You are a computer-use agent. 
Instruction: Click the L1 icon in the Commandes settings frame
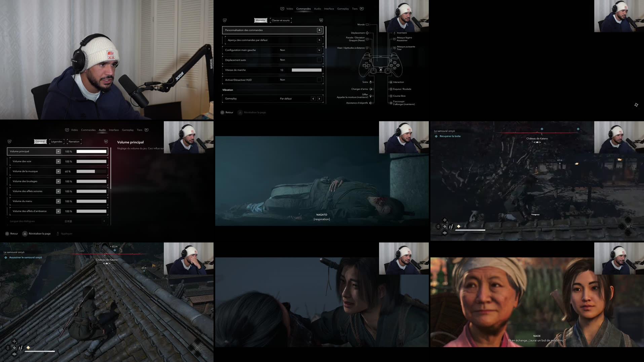point(282,9)
